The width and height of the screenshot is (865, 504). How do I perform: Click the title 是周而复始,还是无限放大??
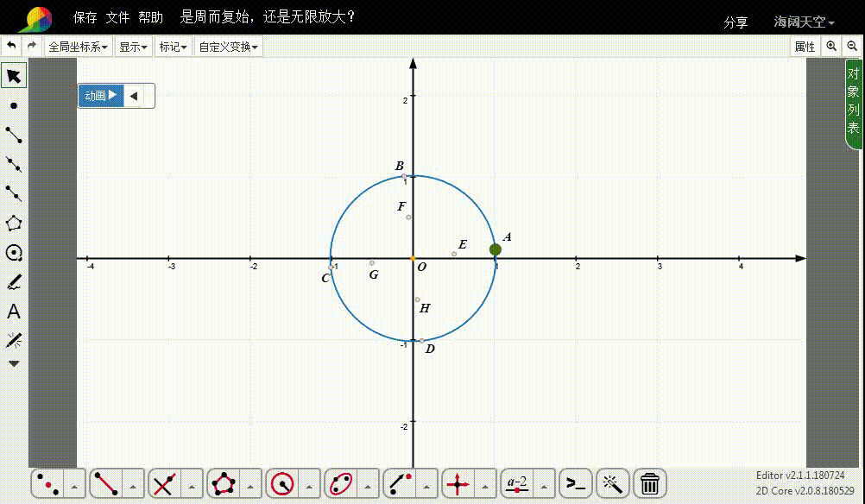click(268, 17)
